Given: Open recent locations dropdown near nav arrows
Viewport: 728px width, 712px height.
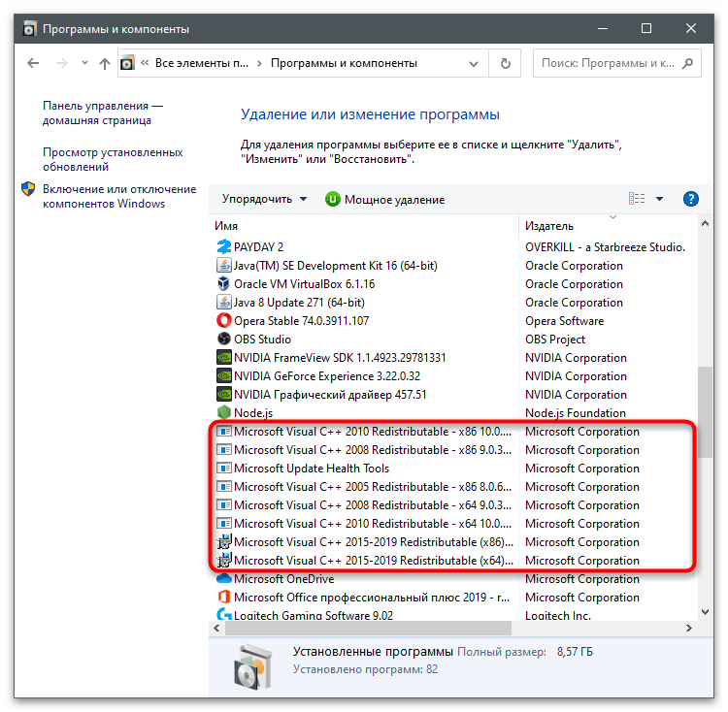Looking at the screenshot, I should [84, 62].
